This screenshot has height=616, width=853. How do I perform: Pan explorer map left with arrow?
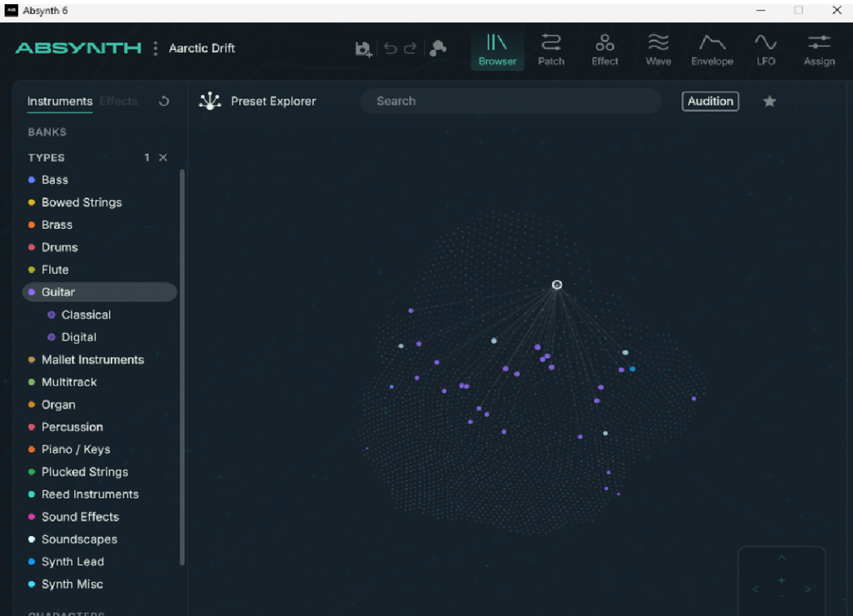(755, 589)
